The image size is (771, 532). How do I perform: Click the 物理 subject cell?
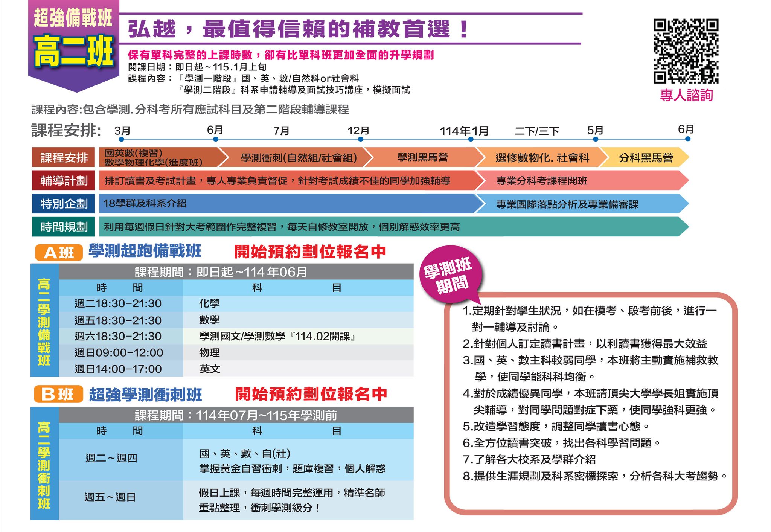(298, 353)
